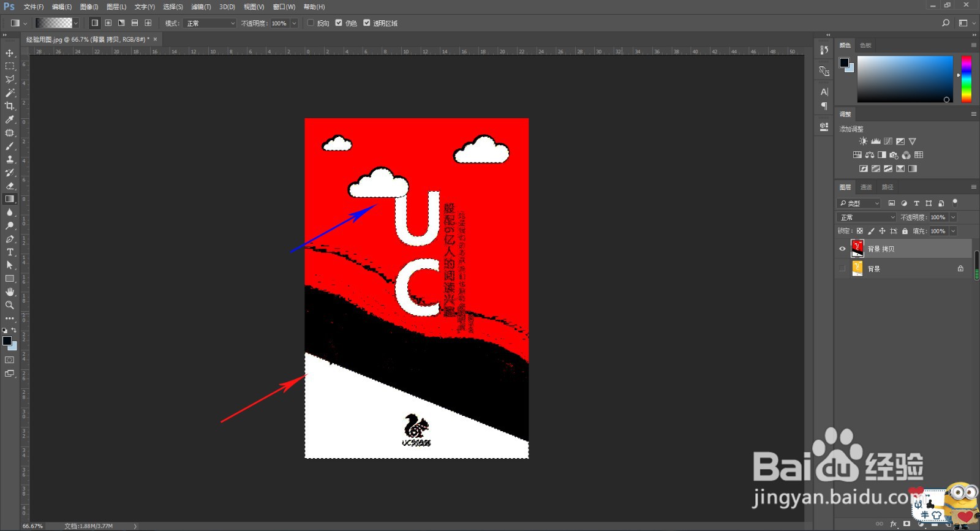
Task: Select the Magic Wand tool
Action: (x=10, y=93)
